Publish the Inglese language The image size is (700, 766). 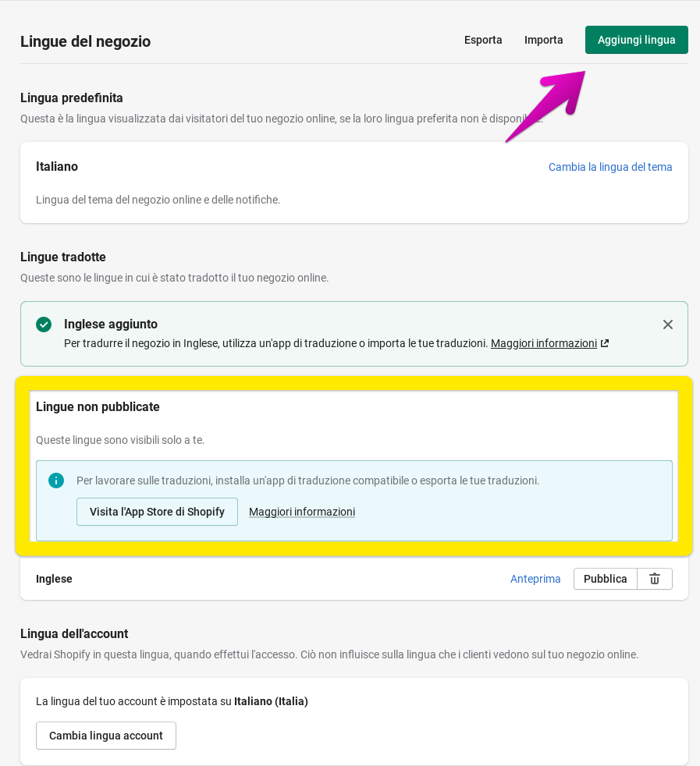pos(605,579)
